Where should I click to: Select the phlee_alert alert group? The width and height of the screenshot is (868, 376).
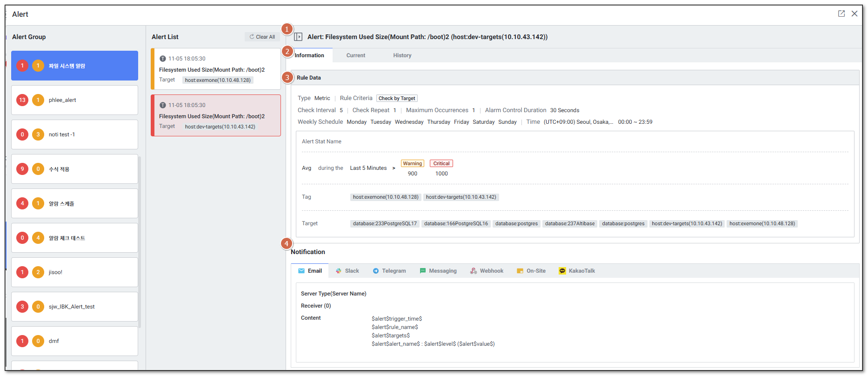point(74,100)
